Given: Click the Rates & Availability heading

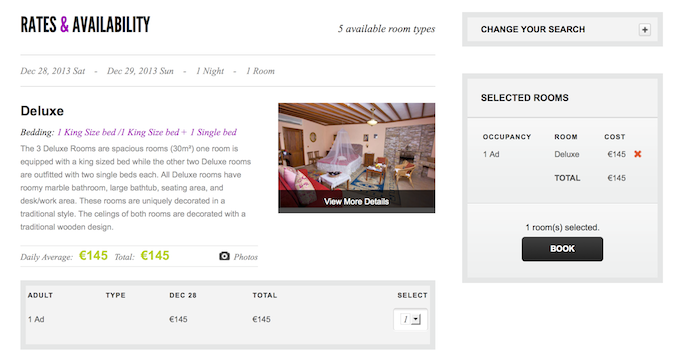Looking at the screenshot, I should coord(85,25).
